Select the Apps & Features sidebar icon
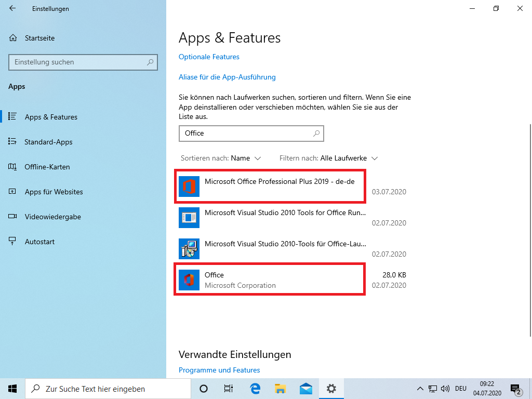The width and height of the screenshot is (532, 399). pos(12,117)
